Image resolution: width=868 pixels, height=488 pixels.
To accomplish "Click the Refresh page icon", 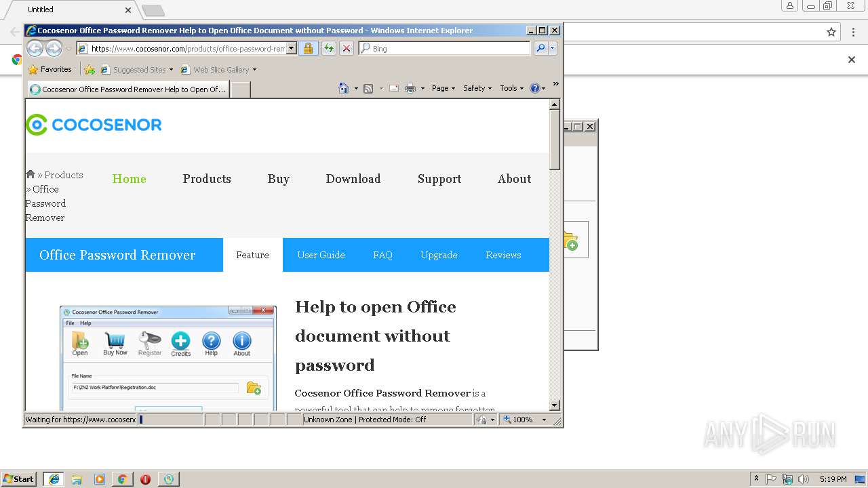I will [328, 48].
